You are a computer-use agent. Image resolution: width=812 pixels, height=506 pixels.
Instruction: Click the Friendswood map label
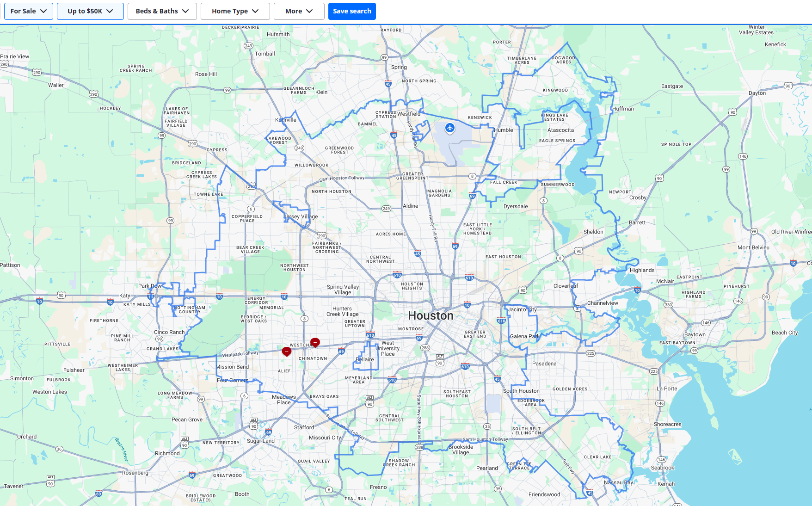[x=544, y=494]
